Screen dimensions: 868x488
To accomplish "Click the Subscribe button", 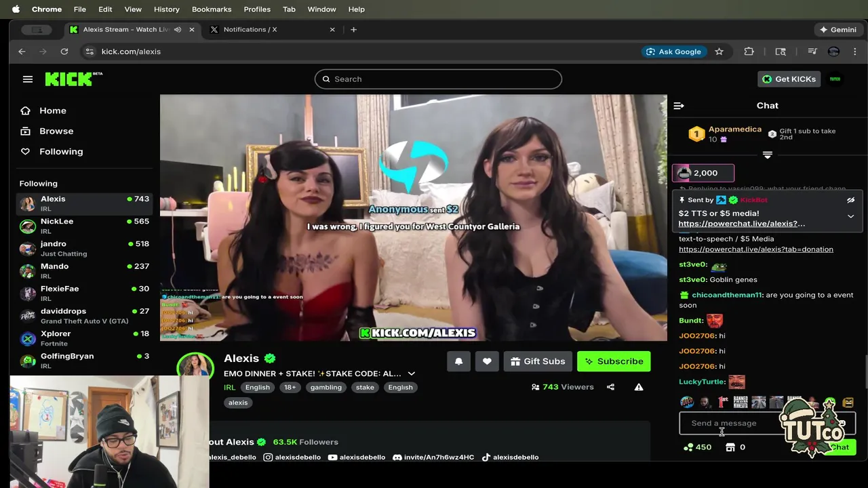I will pos(614,361).
